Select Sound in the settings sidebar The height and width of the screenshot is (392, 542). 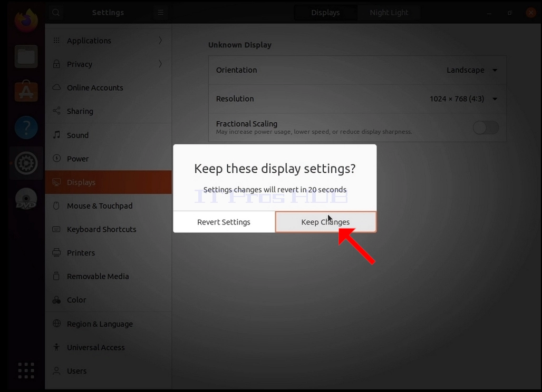[x=108, y=135]
